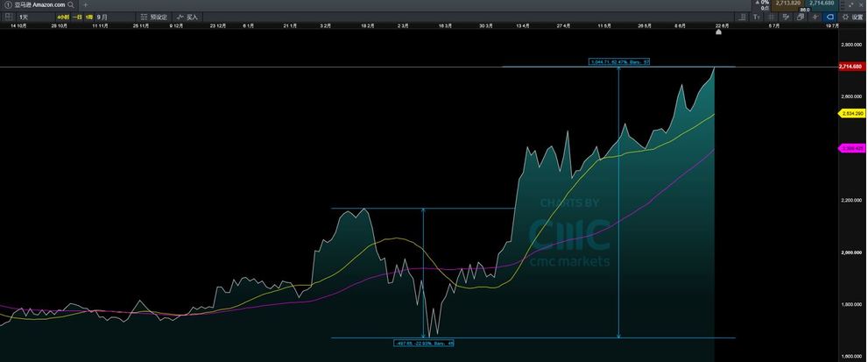Open the drawing pencil tool icon
868x362 pixels.
pos(786,18)
